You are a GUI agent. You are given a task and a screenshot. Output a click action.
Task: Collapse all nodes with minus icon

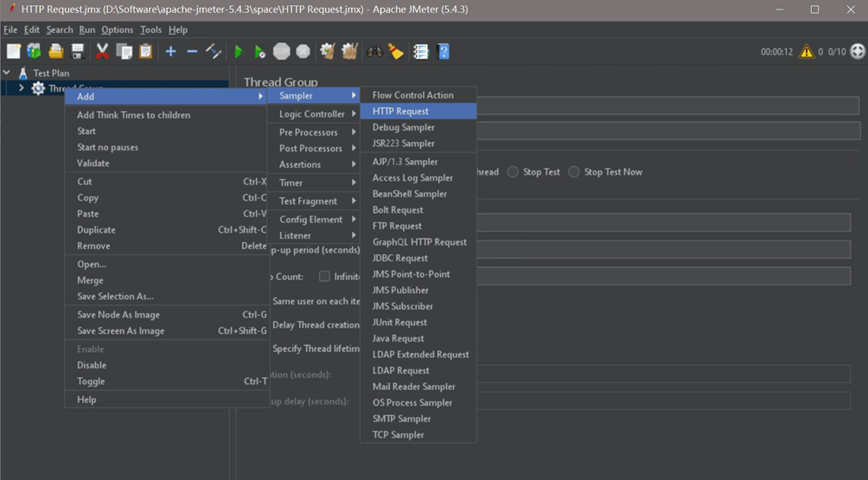(192, 52)
